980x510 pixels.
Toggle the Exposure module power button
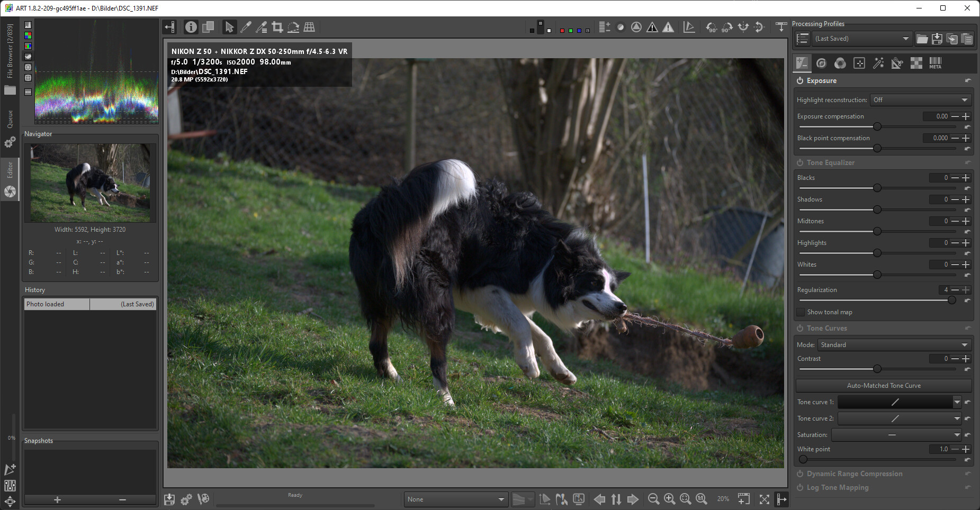tap(800, 81)
